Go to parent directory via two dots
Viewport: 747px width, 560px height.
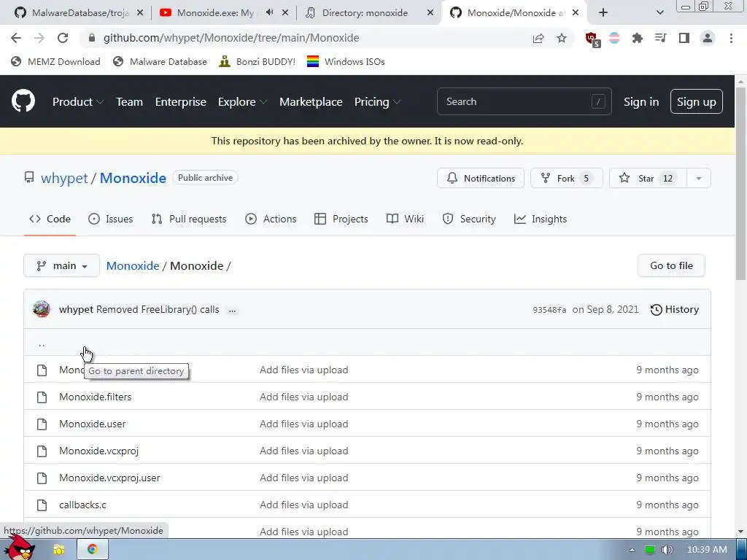click(x=42, y=344)
